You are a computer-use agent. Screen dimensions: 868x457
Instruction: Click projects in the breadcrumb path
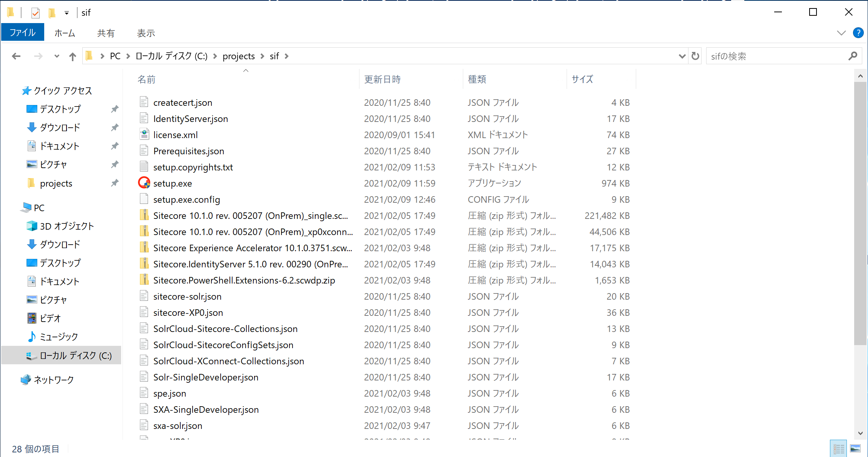(x=239, y=56)
